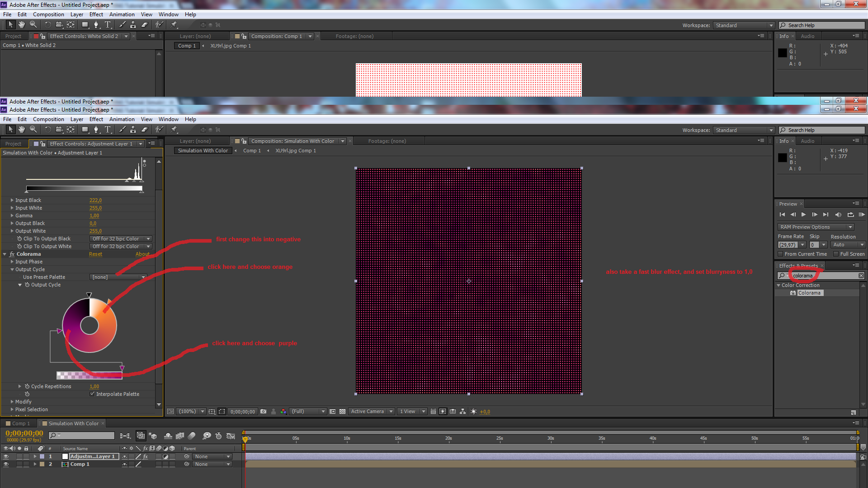Reset exposure icon in viewer footer

473,412
